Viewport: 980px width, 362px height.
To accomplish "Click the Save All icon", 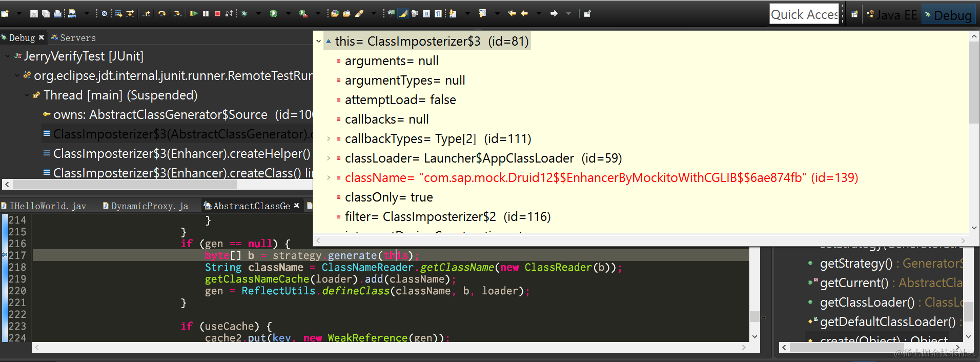I will click(x=46, y=13).
